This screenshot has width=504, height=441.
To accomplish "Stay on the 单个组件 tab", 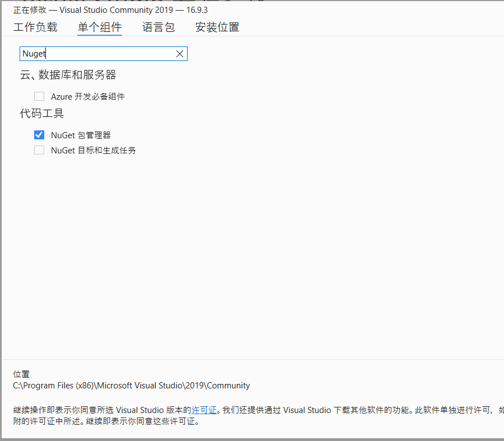I will [x=100, y=26].
